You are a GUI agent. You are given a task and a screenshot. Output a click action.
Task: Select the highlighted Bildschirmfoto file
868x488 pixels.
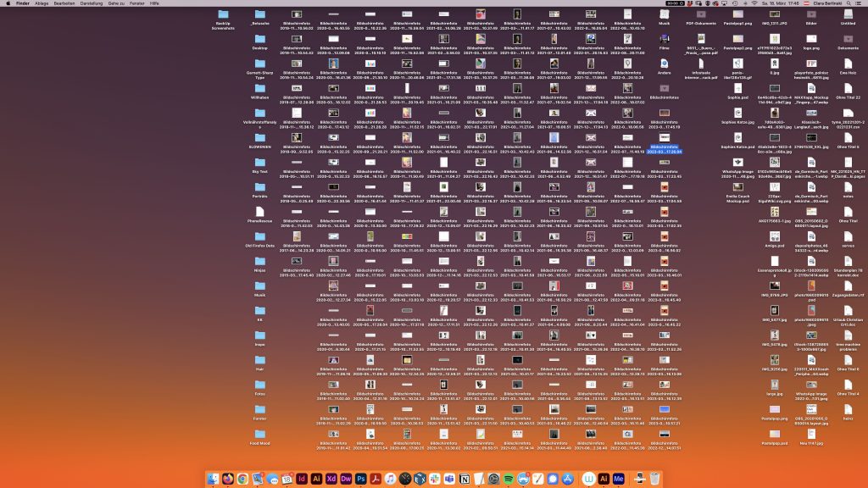[665, 137]
